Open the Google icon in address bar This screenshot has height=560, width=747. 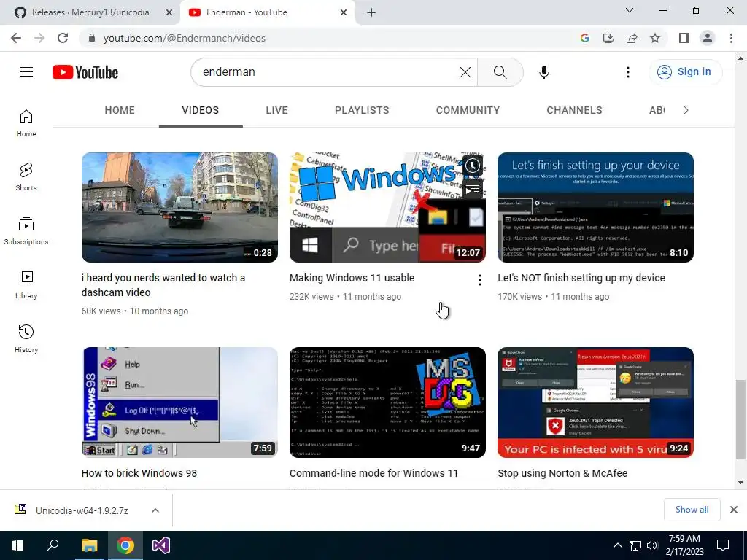584,38
